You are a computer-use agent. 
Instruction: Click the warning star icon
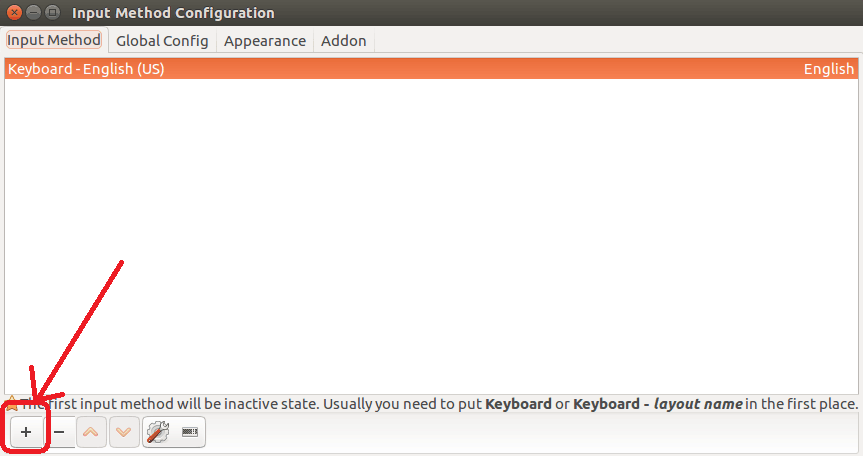click(x=11, y=405)
